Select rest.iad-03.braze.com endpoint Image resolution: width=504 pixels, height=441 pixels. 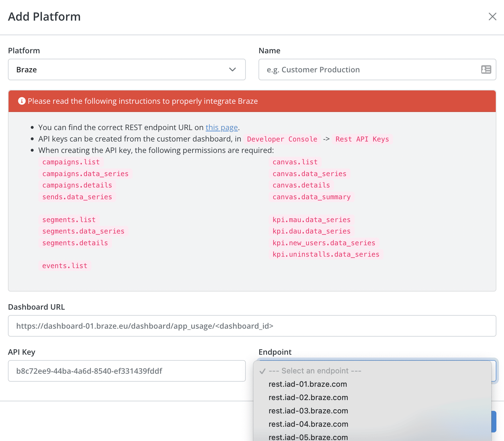[x=372, y=411]
